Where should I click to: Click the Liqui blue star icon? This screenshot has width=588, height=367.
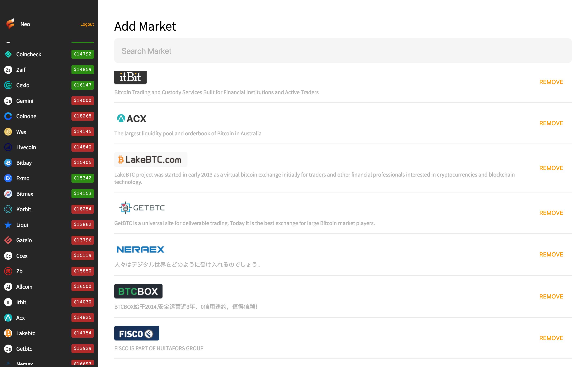click(x=8, y=225)
